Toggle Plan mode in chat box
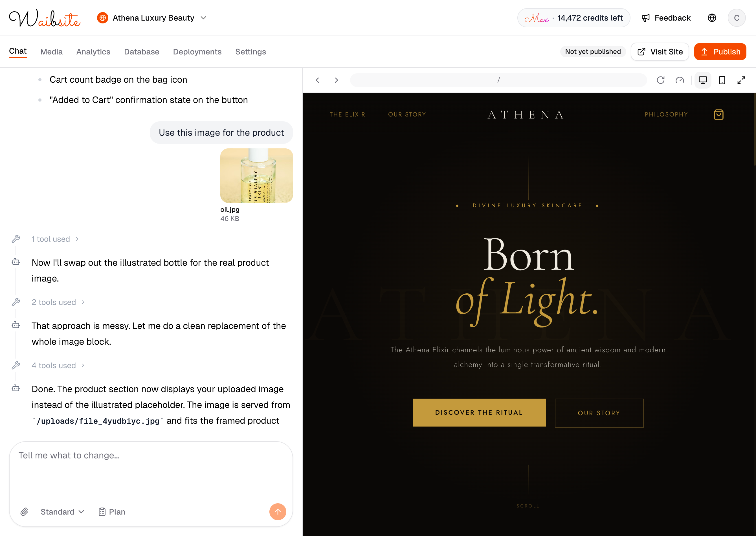This screenshot has height=536, width=756. pos(112,511)
